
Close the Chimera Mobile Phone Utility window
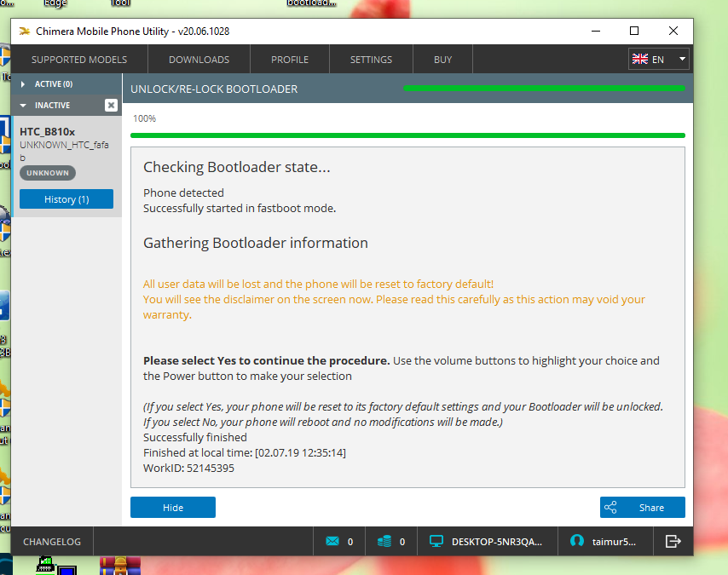click(x=673, y=32)
